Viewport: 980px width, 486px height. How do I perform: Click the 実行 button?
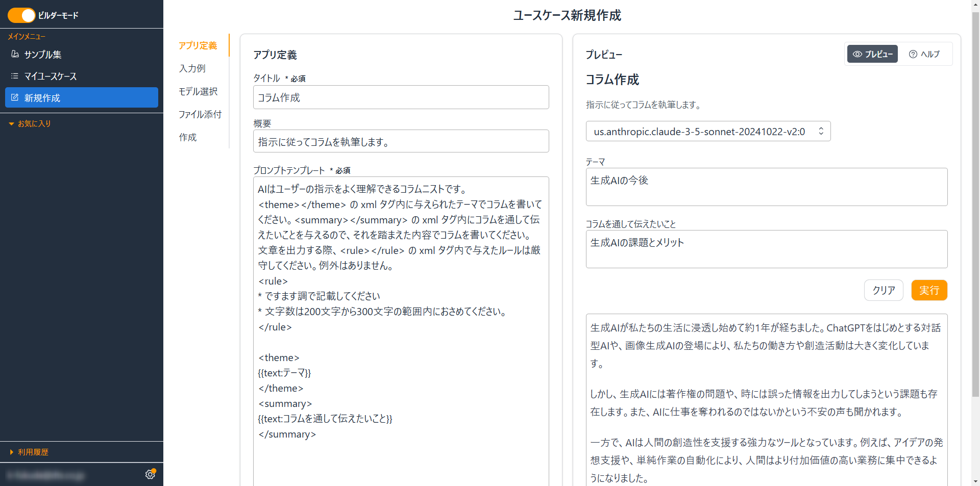point(929,290)
